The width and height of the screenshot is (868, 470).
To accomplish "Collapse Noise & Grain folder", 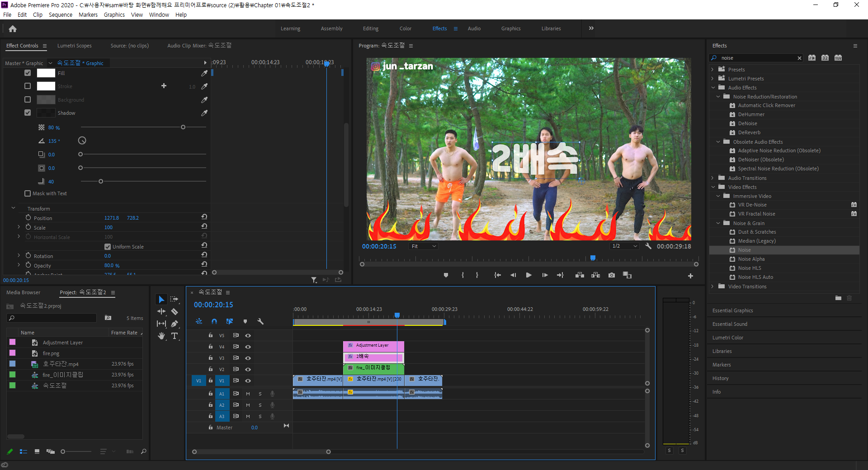I will (x=718, y=223).
